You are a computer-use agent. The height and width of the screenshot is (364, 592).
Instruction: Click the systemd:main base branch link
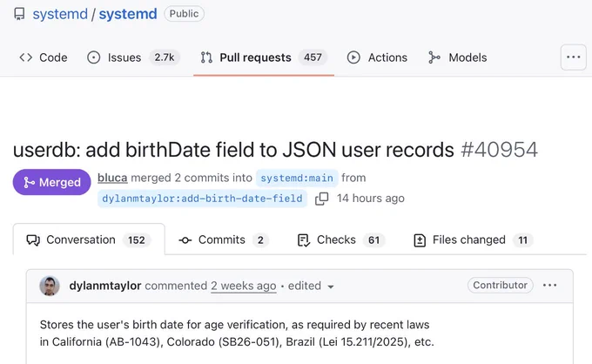click(297, 178)
